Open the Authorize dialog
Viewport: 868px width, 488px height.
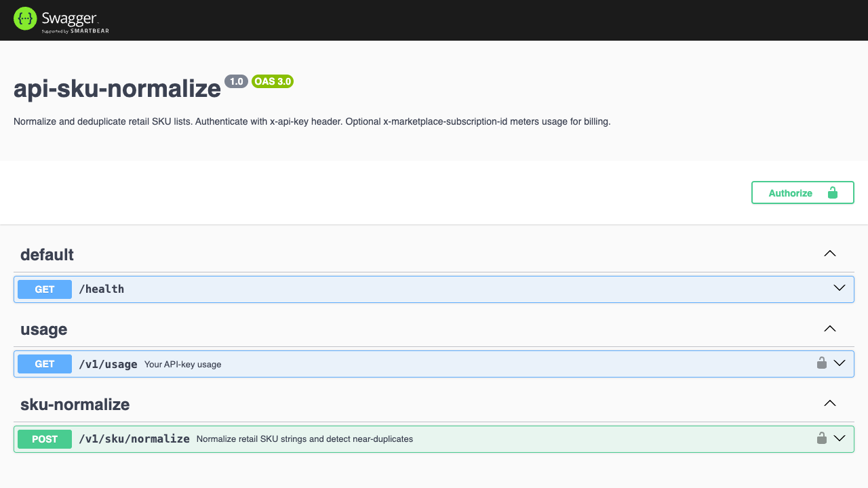pyautogui.click(x=803, y=192)
